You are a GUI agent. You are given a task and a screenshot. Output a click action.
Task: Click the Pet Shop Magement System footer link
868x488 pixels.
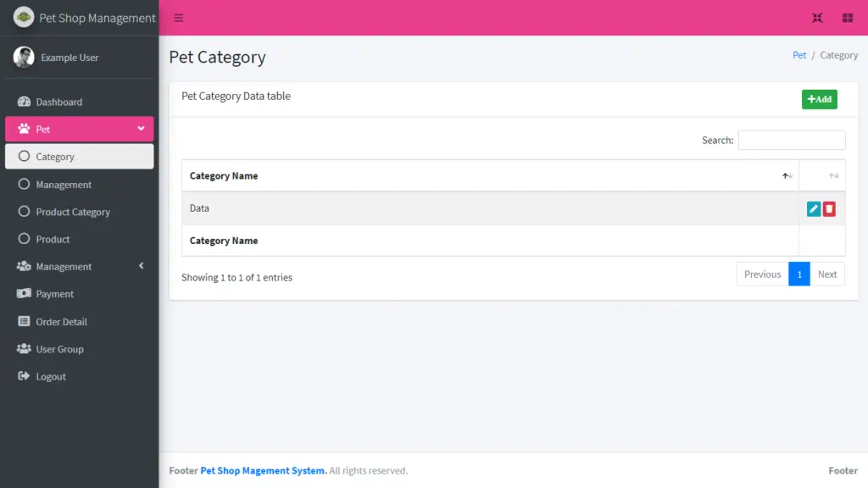point(263,470)
